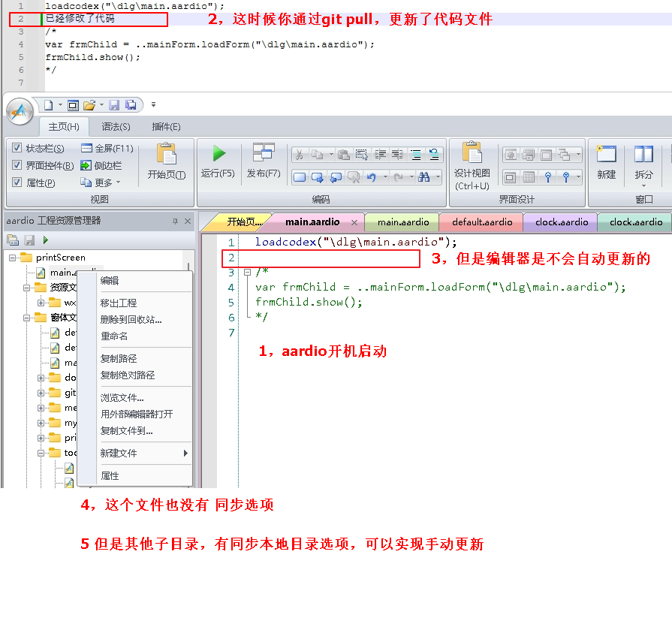Switch to 设计视图 (Ctrl+U)
672x627 pixels.
point(472,166)
